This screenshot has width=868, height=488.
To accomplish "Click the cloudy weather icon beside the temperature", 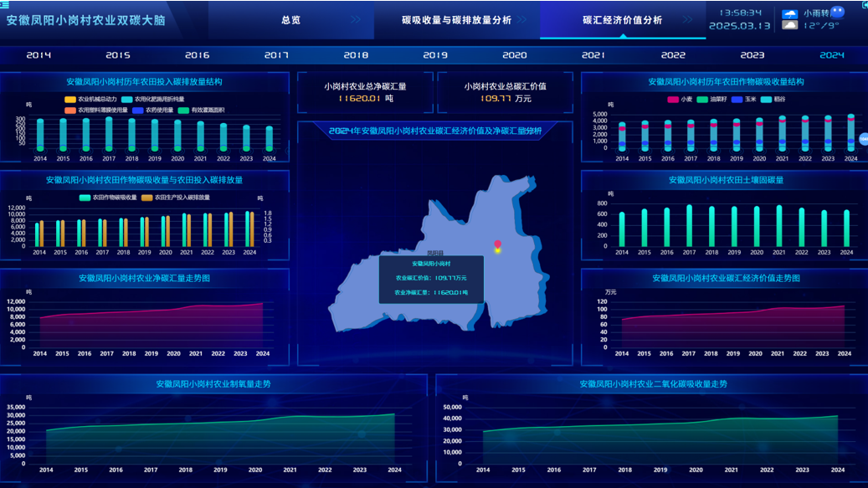I will [x=789, y=25].
